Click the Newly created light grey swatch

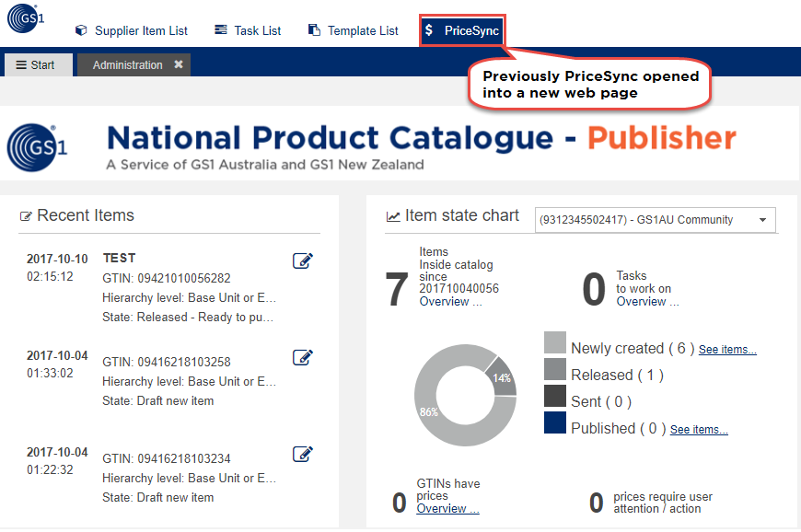pos(555,342)
